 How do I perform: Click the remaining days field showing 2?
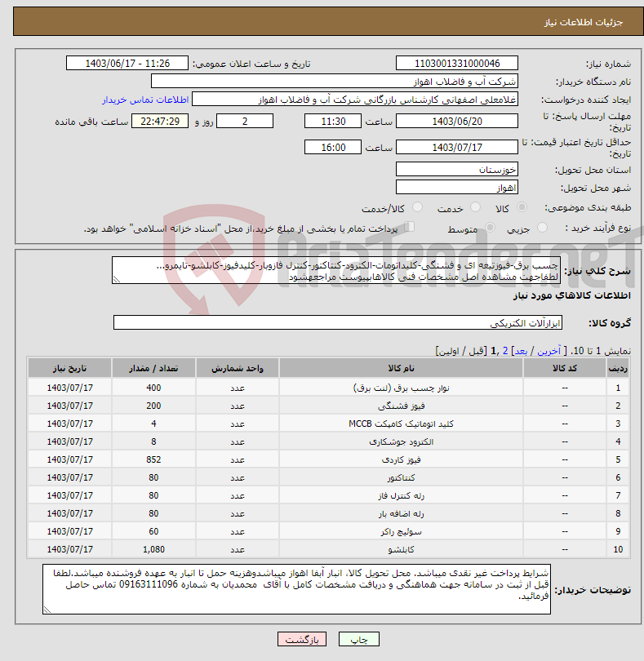point(245,122)
